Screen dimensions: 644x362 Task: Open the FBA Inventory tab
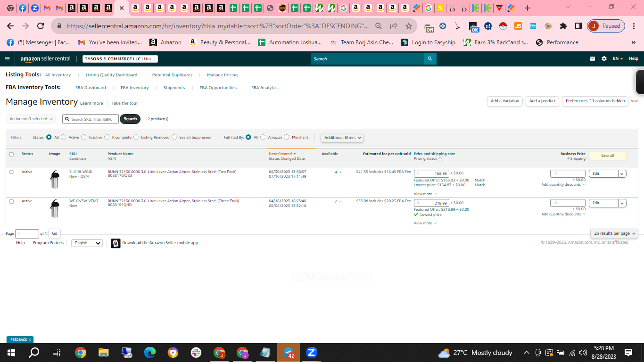(134, 88)
